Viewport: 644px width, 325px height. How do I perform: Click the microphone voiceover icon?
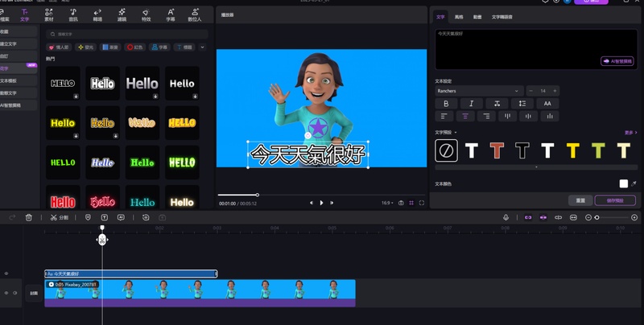[506, 217]
